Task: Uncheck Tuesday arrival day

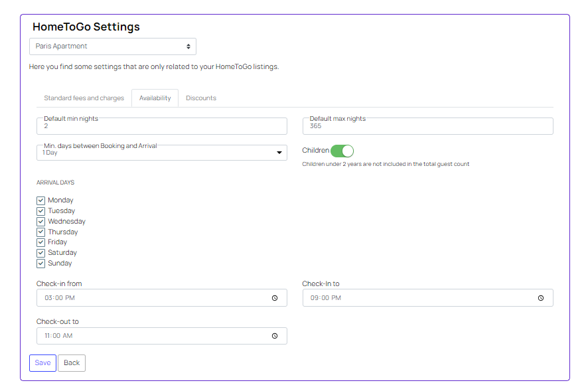Action: [41, 211]
